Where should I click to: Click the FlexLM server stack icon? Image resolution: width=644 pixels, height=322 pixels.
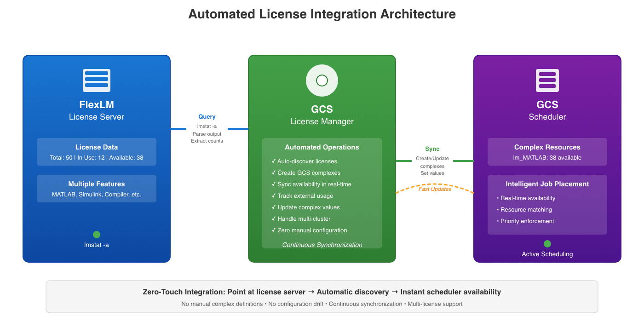coord(97,80)
